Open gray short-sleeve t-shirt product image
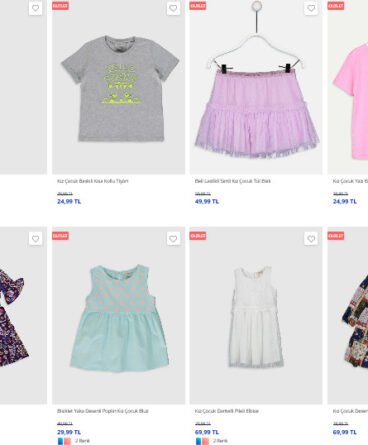 pos(118,87)
